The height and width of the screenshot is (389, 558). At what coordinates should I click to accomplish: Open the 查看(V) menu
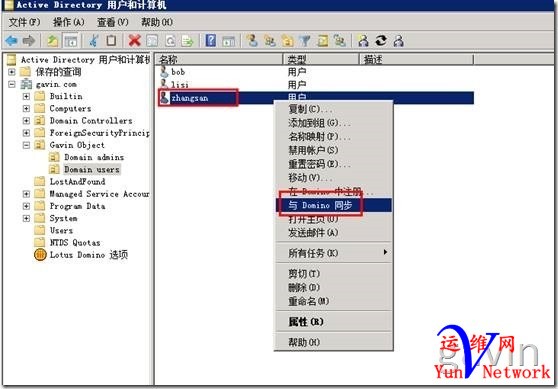pos(113,22)
